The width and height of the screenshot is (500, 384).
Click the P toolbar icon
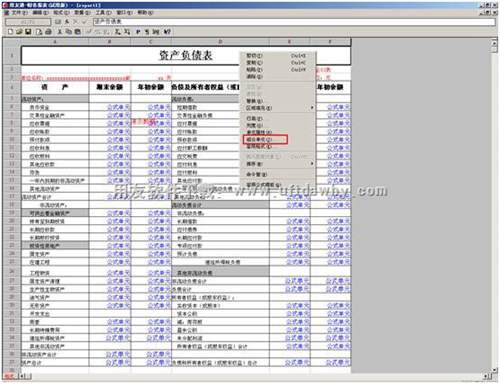coord(138,32)
